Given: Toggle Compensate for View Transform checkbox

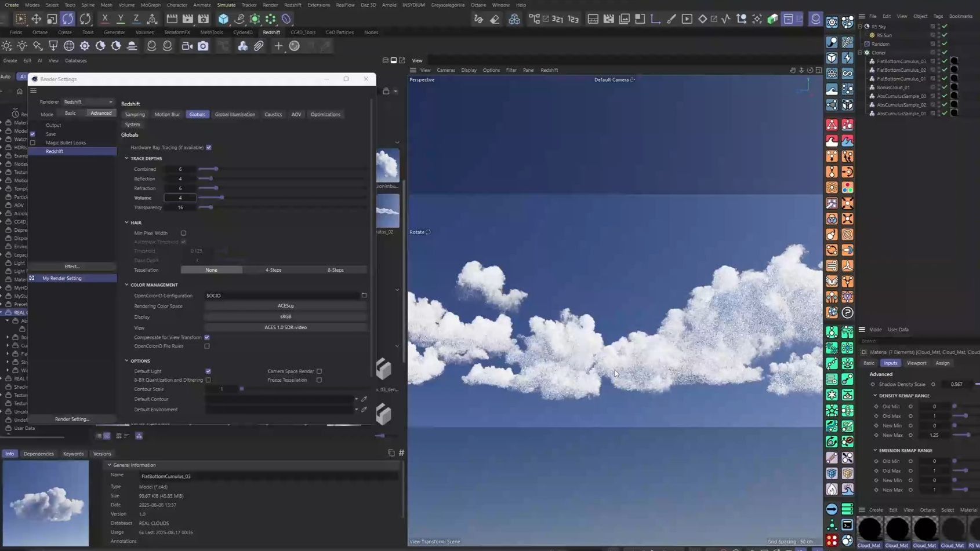Looking at the screenshot, I should point(207,337).
